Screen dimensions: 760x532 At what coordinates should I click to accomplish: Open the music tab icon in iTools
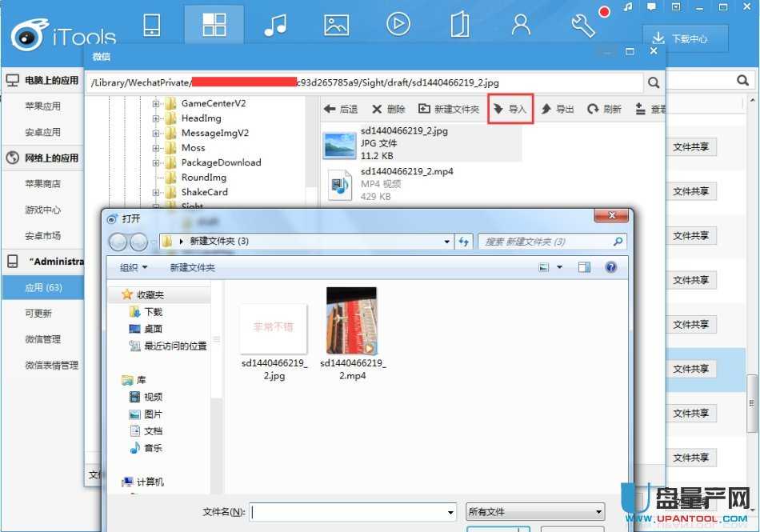pos(275,25)
